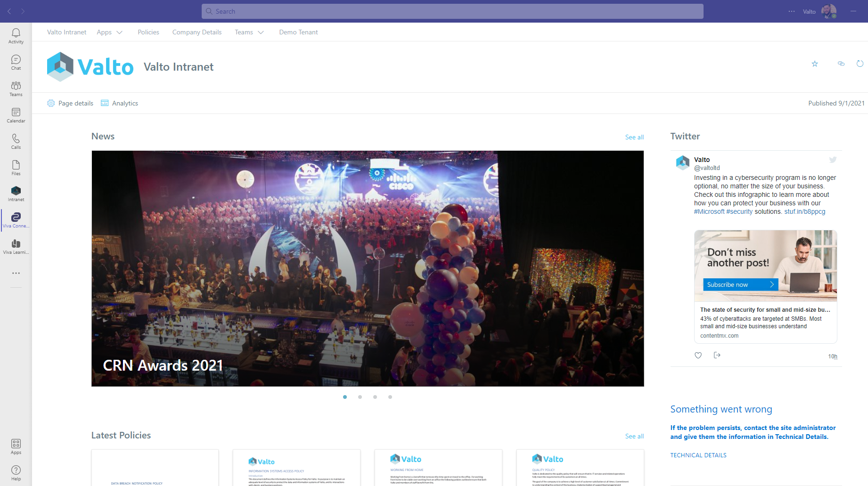Open the Calendar app

(x=16, y=115)
